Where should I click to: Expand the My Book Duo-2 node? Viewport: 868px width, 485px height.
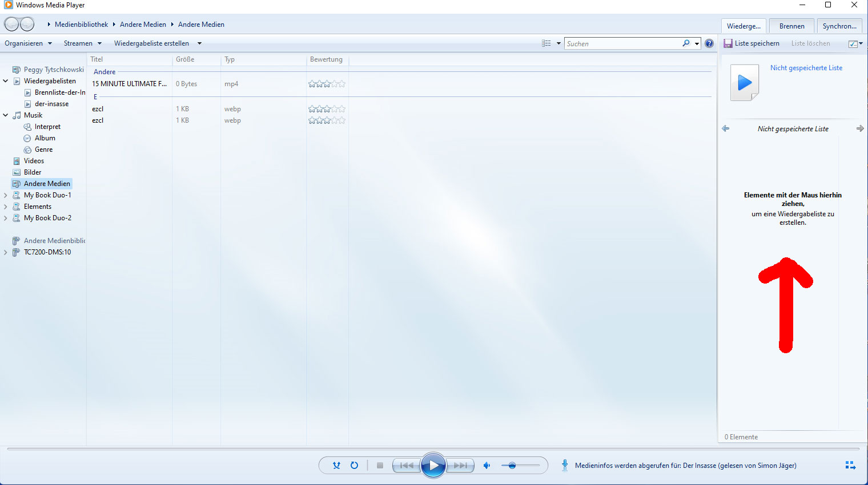point(6,218)
